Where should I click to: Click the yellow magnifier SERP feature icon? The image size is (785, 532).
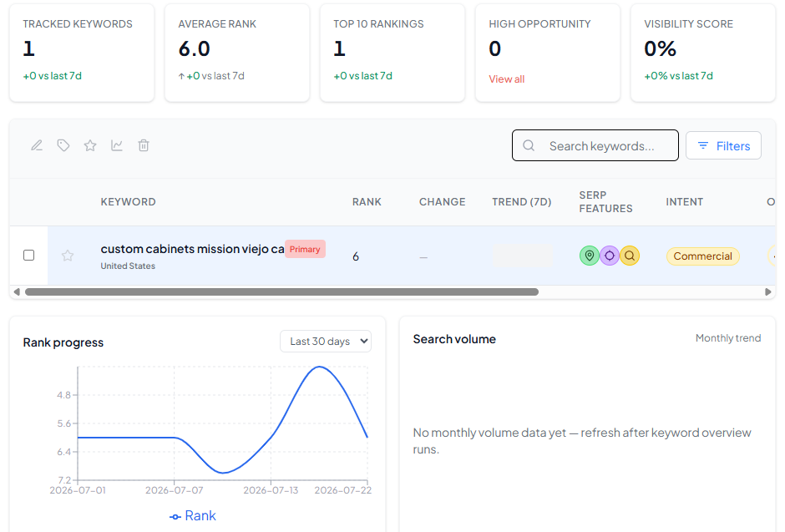click(x=630, y=256)
